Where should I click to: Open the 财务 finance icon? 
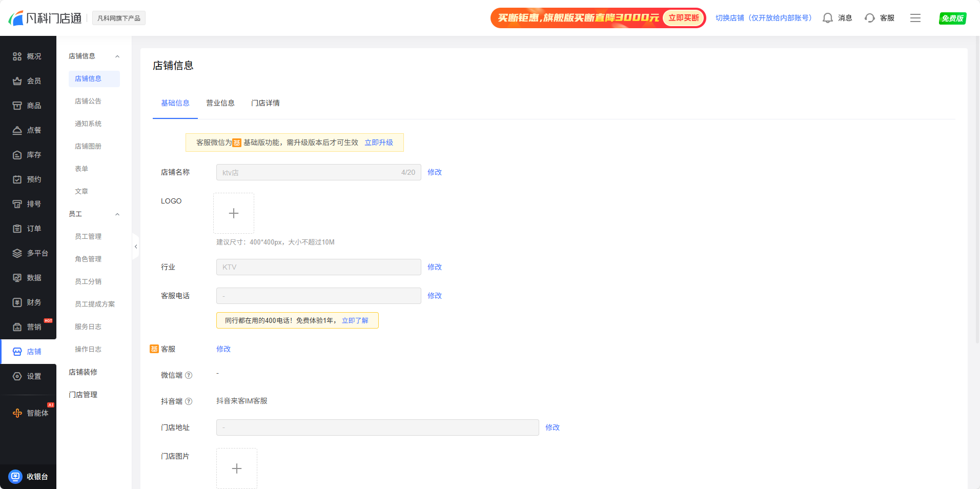(17, 302)
